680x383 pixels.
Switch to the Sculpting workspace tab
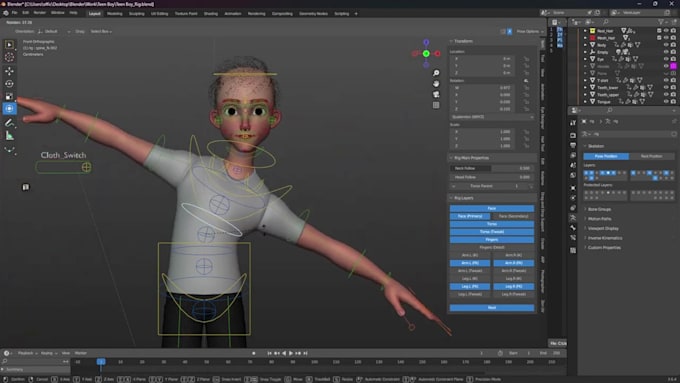136,13
